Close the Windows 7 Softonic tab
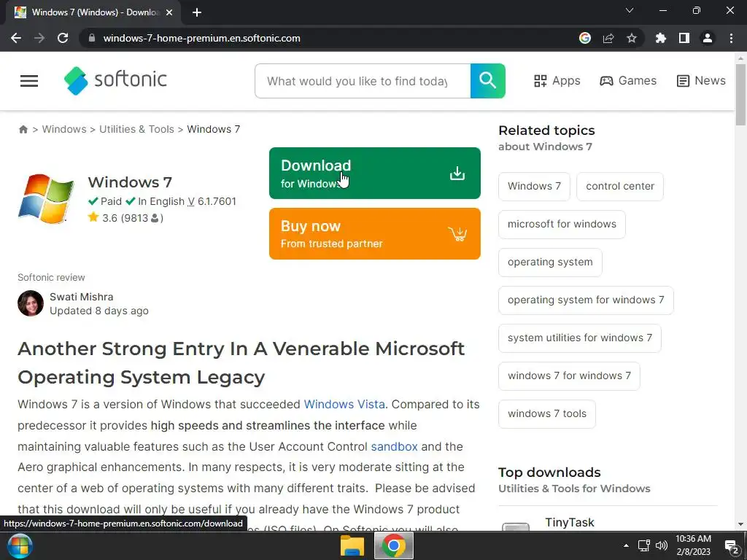747x560 pixels. coord(169,13)
